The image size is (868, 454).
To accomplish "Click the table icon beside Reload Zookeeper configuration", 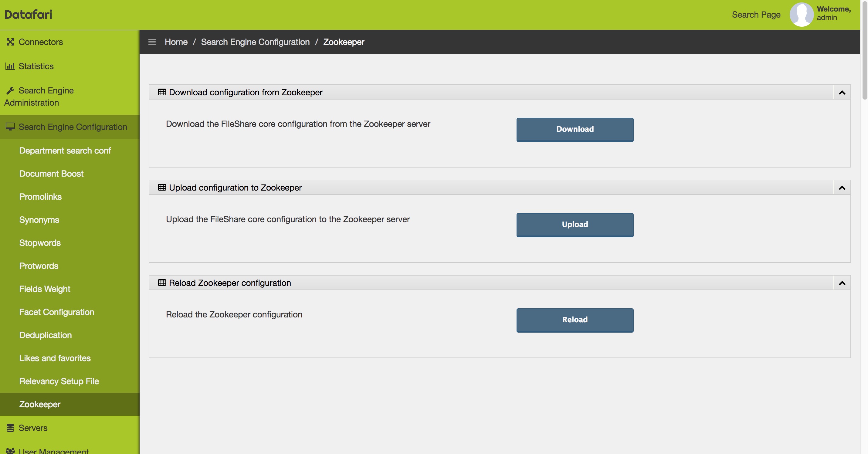I will tap(162, 283).
